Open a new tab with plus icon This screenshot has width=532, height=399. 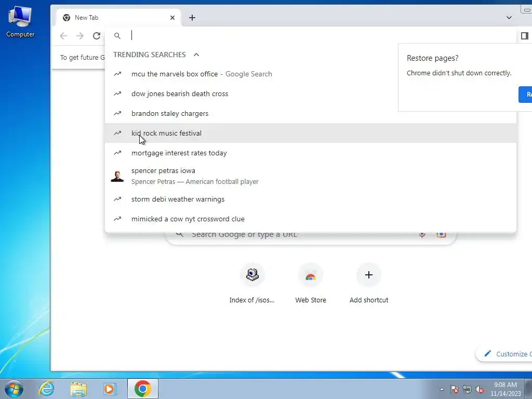point(192,18)
